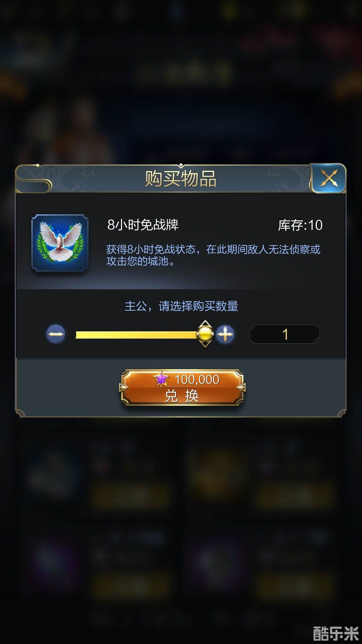Image resolution: width=362 pixels, height=644 pixels.
Task: Tap the 库存:10 stock label
Action: pyautogui.click(x=300, y=225)
